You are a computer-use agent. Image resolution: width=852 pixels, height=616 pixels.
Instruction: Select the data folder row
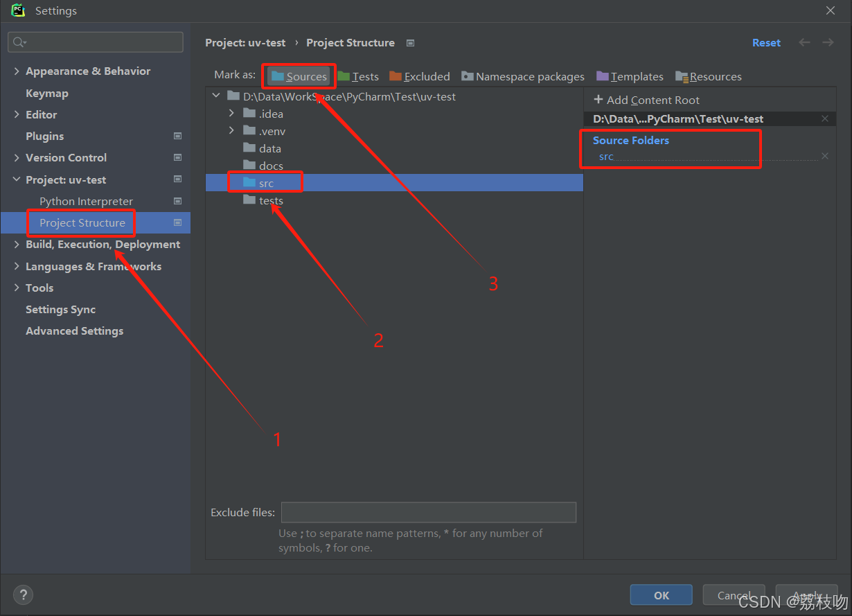tap(394, 148)
